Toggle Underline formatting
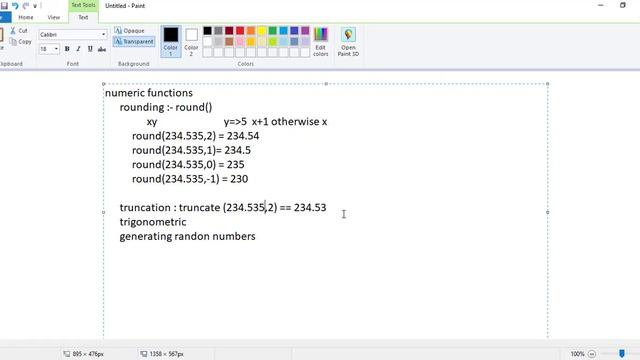640x360 pixels. (90, 49)
